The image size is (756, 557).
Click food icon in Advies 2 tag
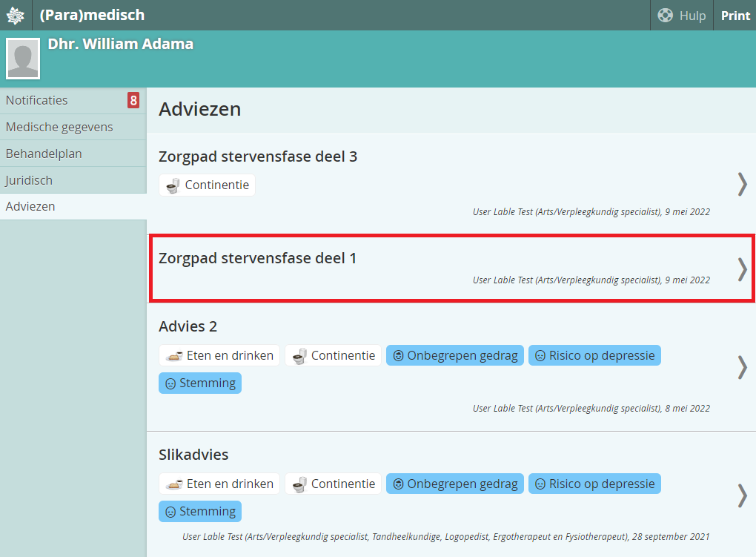point(174,356)
